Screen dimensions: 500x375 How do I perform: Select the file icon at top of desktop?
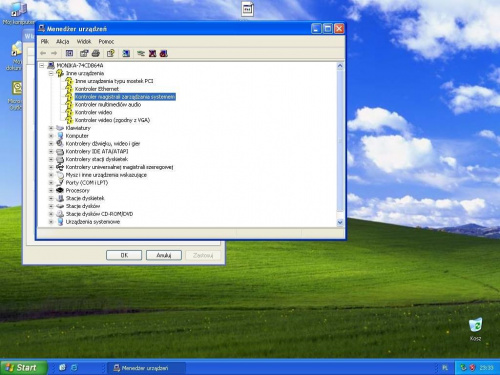247,10
